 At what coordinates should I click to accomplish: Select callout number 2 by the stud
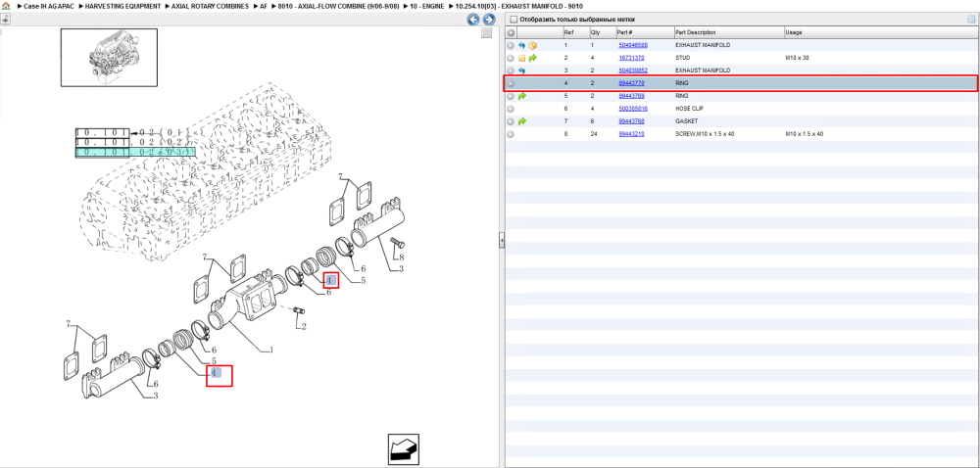[304, 326]
